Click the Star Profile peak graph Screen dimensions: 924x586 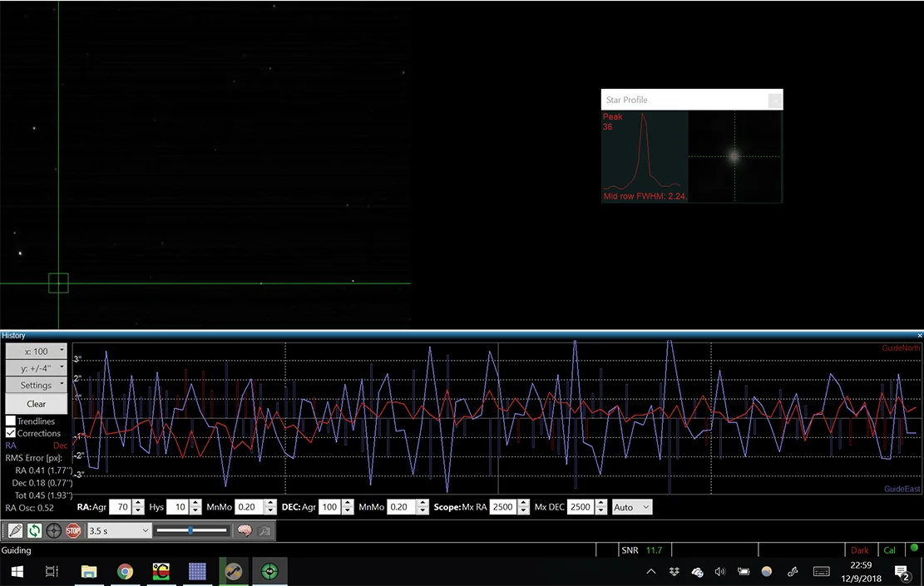click(645, 156)
